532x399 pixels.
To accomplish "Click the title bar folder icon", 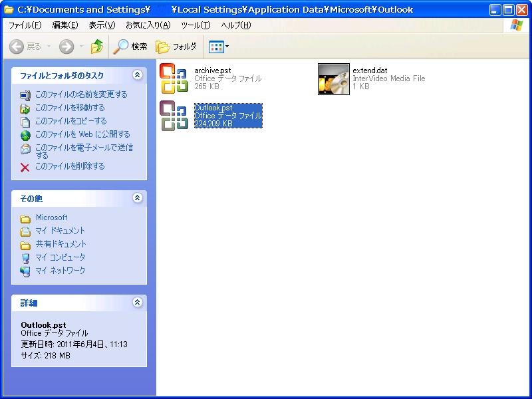I will (x=9, y=9).
